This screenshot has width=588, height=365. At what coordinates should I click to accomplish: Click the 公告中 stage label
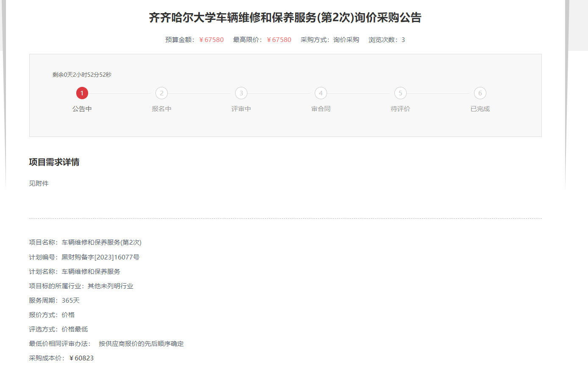(x=82, y=109)
